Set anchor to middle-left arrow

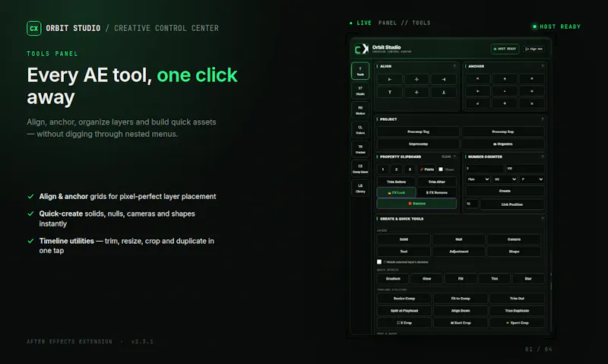coord(477,91)
